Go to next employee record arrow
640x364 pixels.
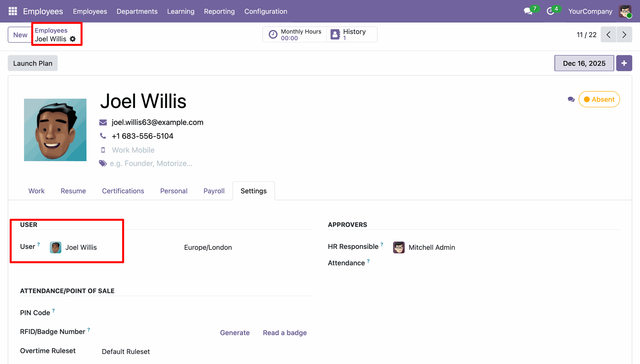tap(624, 35)
